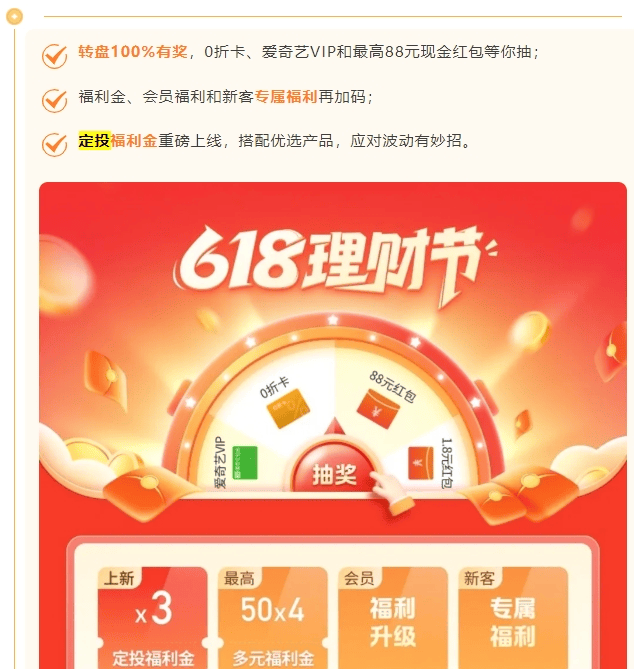Click the green 爱奇艺VIP card icon

click(x=244, y=462)
